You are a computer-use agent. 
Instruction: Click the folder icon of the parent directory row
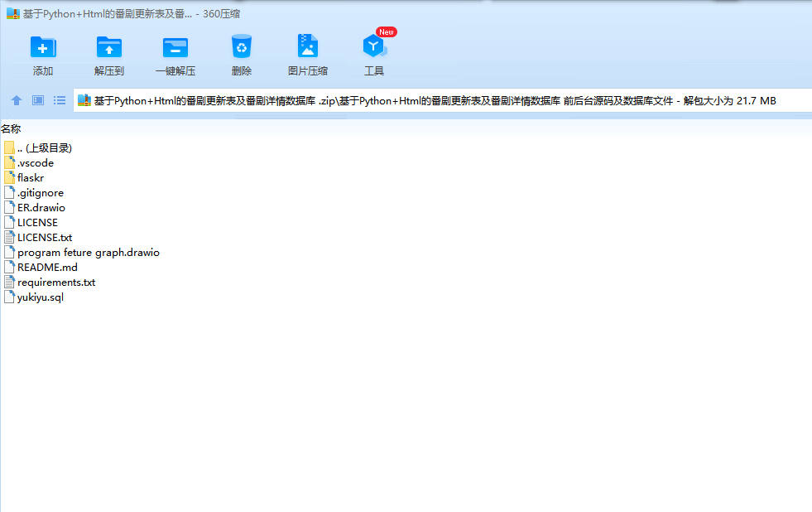click(9, 147)
